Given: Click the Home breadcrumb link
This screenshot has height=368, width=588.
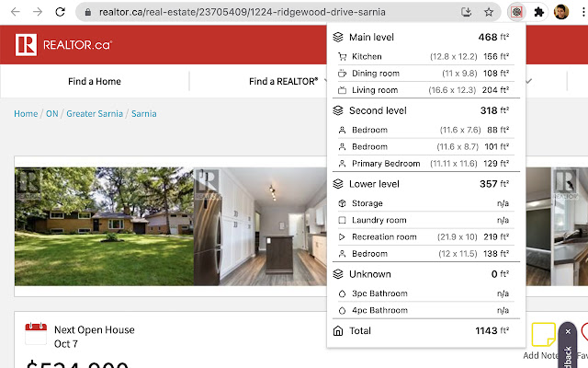Looking at the screenshot, I should click(x=26, y=113).
